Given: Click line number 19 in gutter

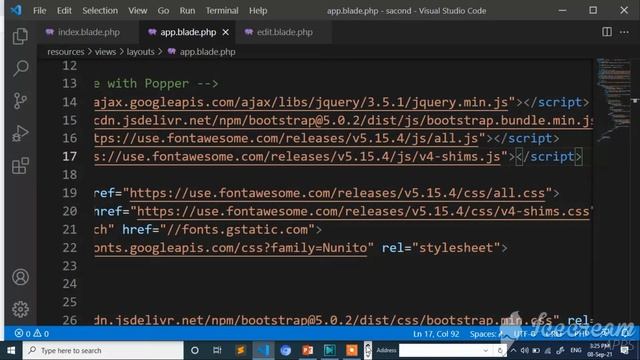Looking at the screenshot, I should [69, 193].
